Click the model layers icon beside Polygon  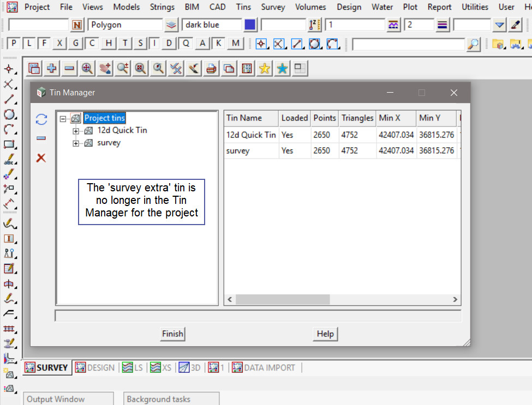pyautogui.click(x=171, y=25)
